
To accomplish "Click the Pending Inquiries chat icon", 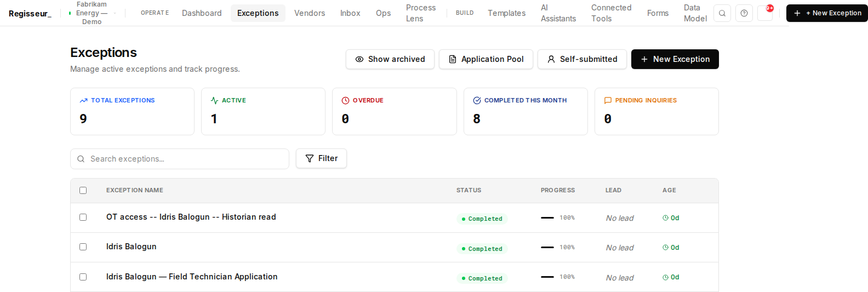I will click(608, 101).
